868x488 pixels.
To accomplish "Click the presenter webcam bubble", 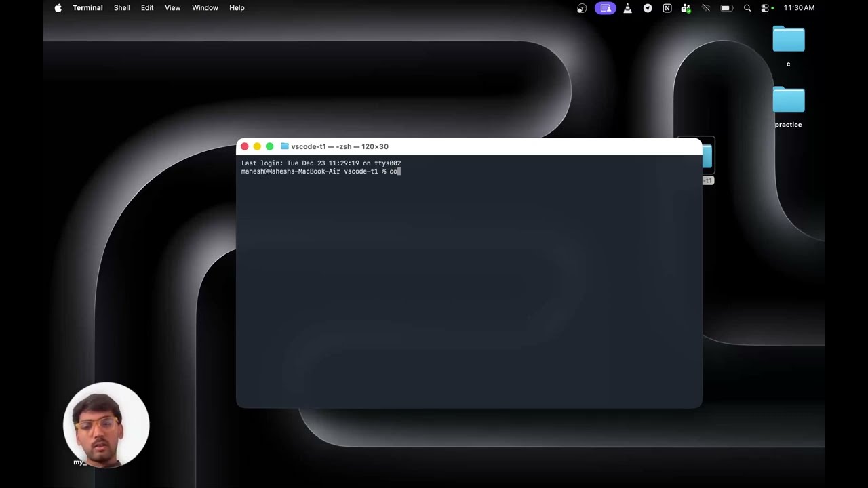I will [106, 426].
